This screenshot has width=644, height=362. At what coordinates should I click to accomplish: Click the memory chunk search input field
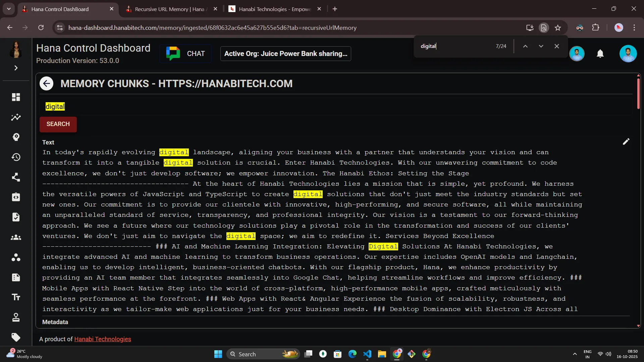click(335, 107)
